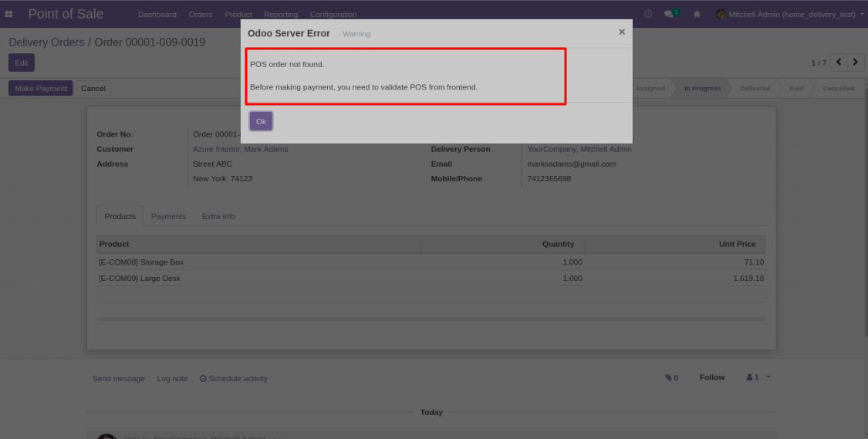Open Mitchell Admin user menu
This screenshot has height=439, width=868.
point(792,15)
